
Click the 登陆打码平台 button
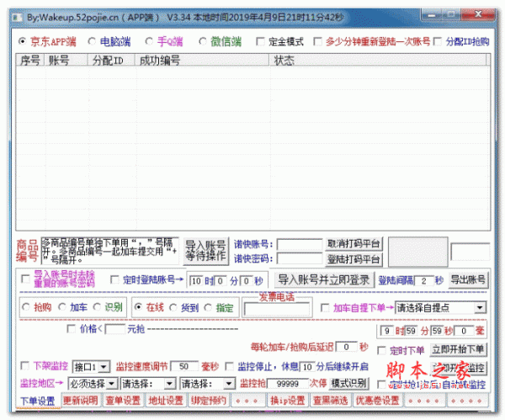tap(353, 259)
